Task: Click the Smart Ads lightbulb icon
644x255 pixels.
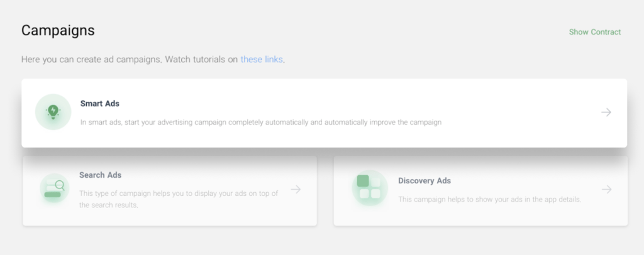Action: point(53,112)
